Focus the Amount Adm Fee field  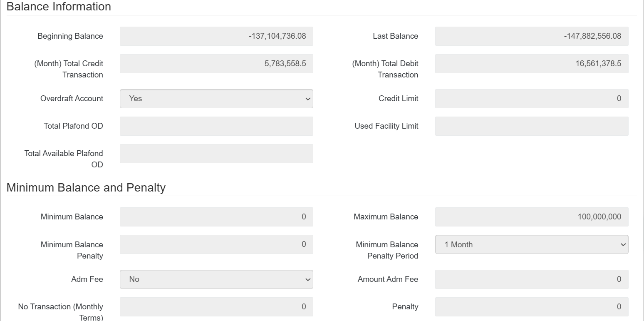[x=531, y=279]
